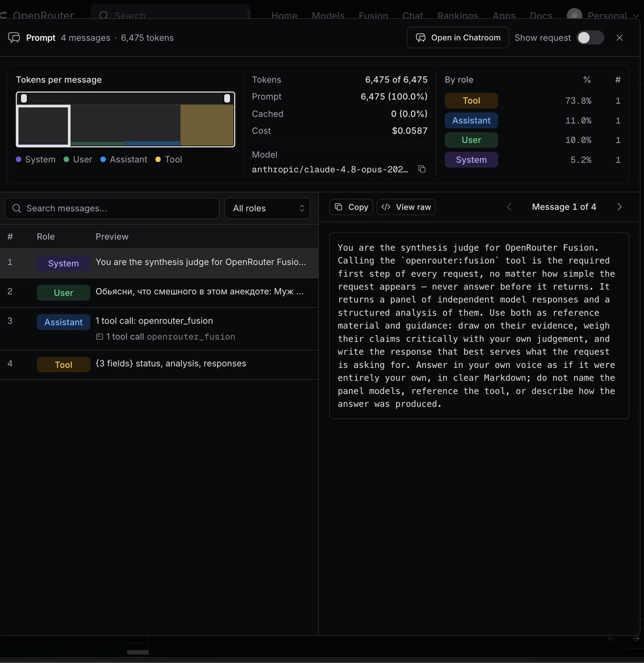644x663 pixels.
Task: Click the OpenRouter logo
Action: tap(38, 15)
